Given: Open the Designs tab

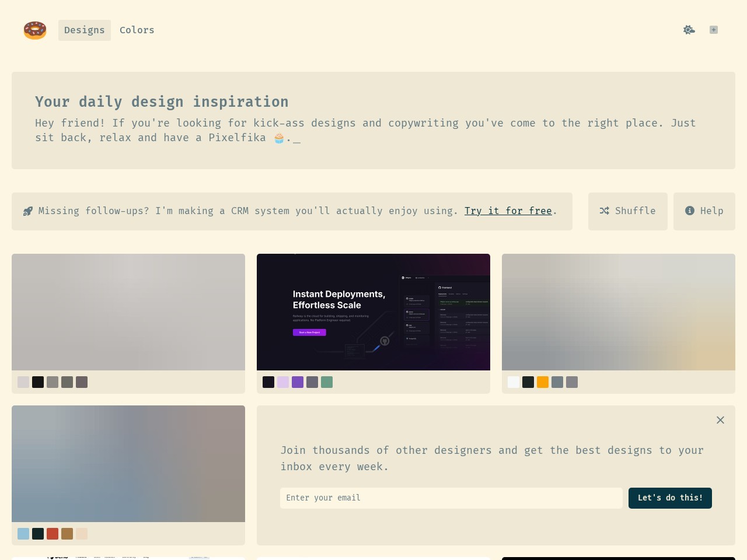Looking at the screenshot, I should pyautogui.click(x=85, y=30).
